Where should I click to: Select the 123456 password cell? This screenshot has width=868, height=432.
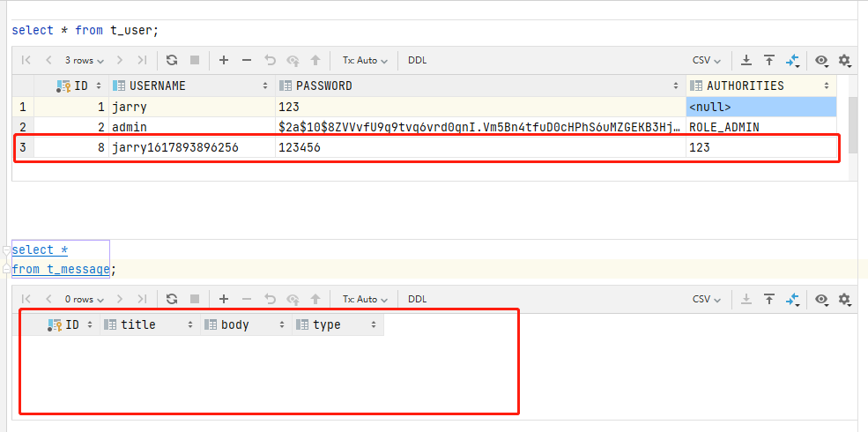pos(480,148)
